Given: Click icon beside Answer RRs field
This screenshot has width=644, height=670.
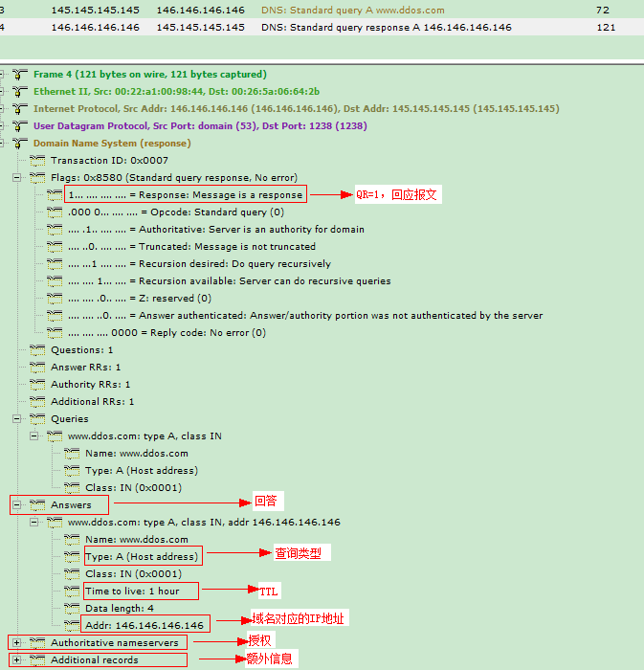Looking at the screenshot, I should pos(37,368).
